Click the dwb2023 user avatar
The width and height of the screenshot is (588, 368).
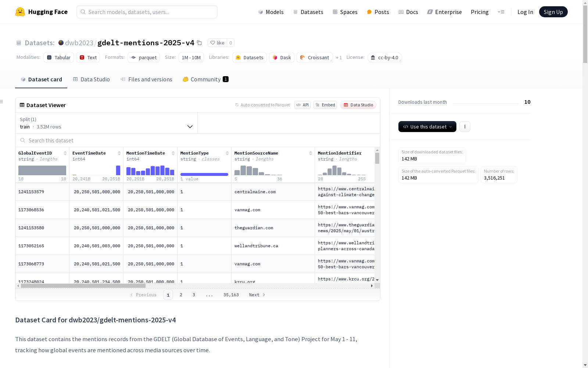[61, 43]
